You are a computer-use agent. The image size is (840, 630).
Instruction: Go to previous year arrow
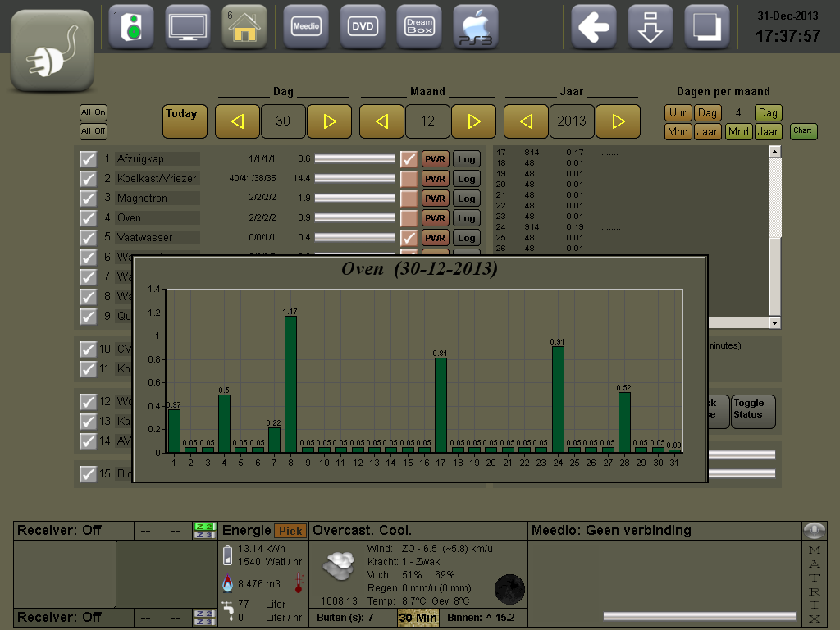[526, 121]
